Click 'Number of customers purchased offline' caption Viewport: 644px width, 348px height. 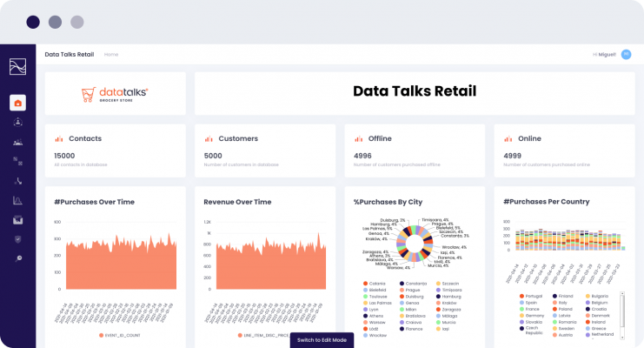[397, 164]
